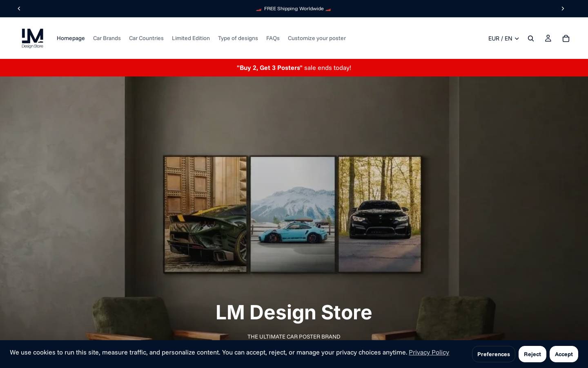Image resolution: width=588 pixels, height=368 pixels.
Task: Open the Car Countries menu
Action: click(x=146, y=38)
